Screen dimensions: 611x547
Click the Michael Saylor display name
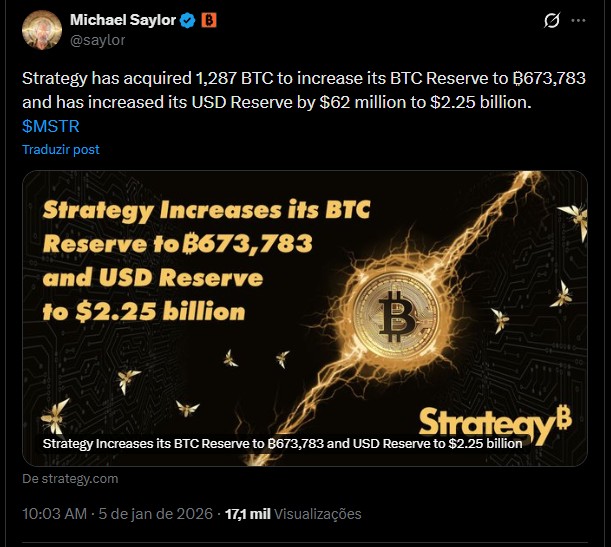(x=123, y=21)
